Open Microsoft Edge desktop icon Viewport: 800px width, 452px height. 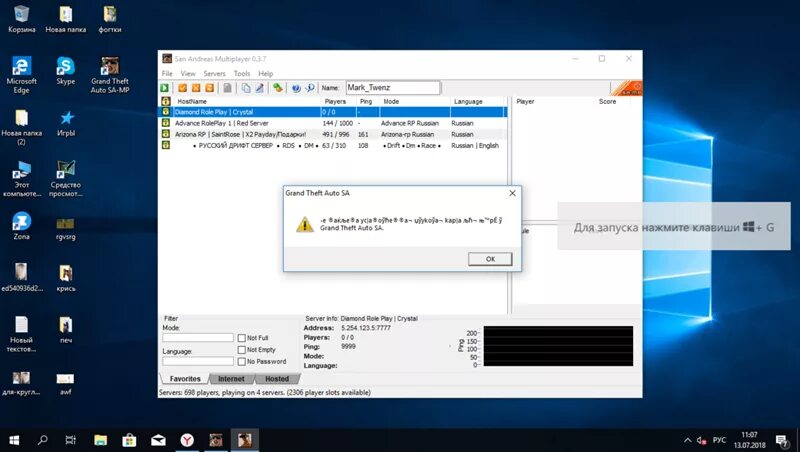21,75
